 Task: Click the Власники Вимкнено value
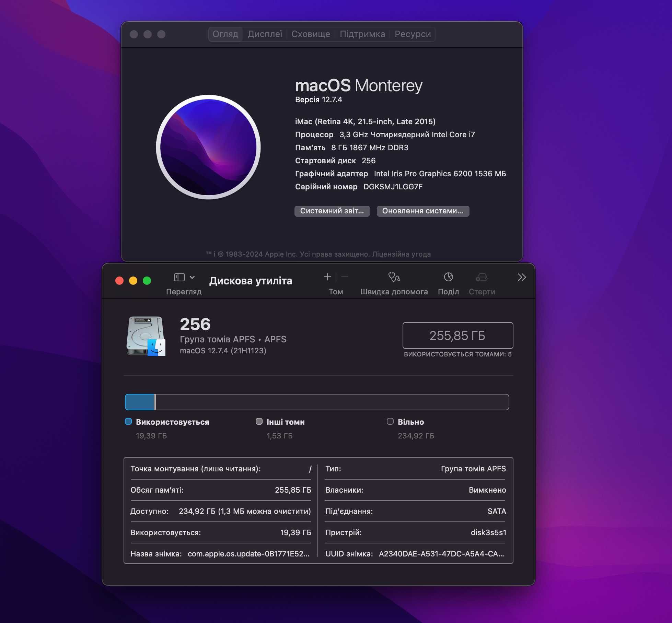coord(487,490)
